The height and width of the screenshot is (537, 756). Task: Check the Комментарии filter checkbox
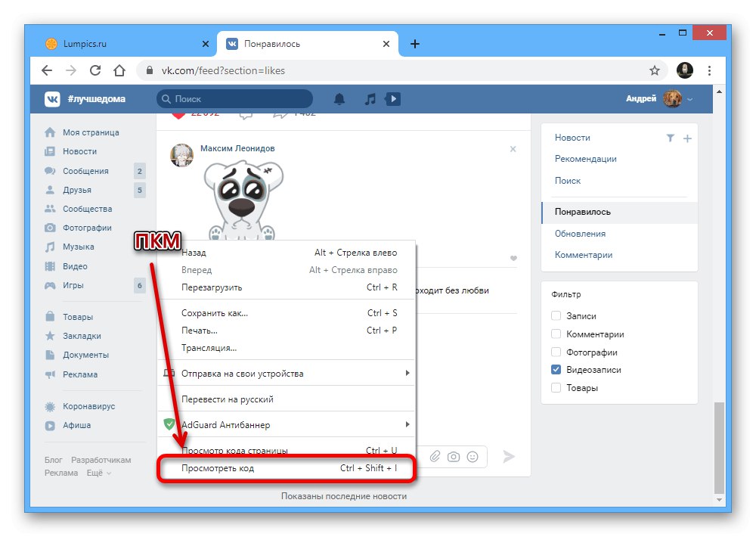point(556,334)
